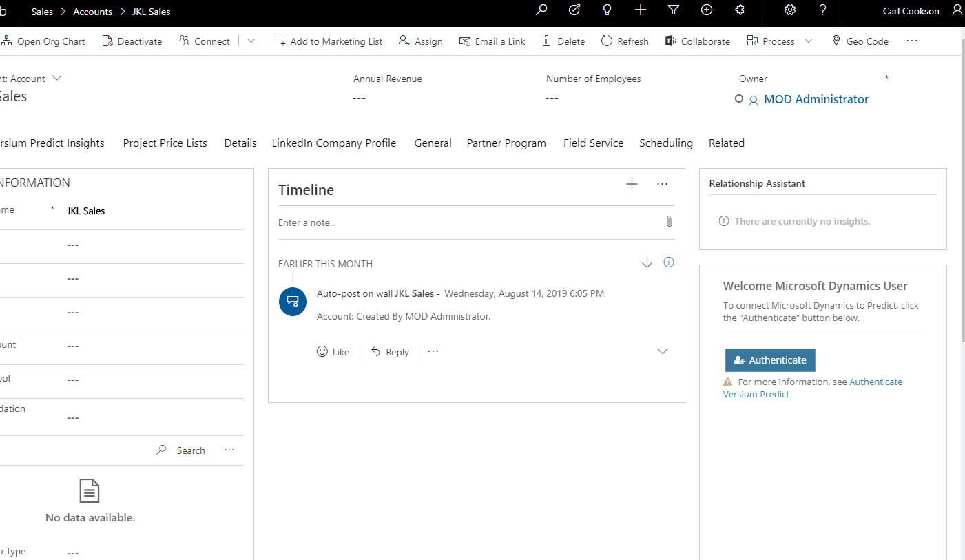
Task: Click the Sales breadcrumb
Action: pos(42,12)
